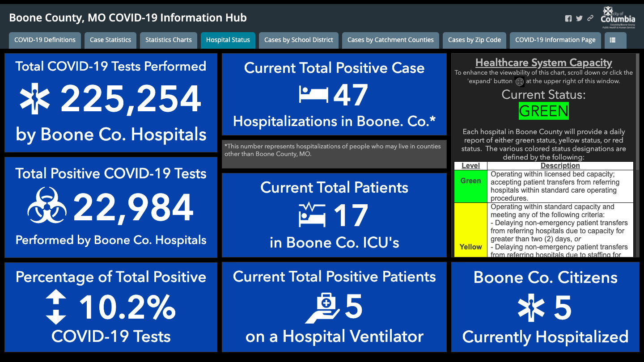Click the Yellow level cell in table
This screenshot has height=362, width=644.
tap(470, 230)
